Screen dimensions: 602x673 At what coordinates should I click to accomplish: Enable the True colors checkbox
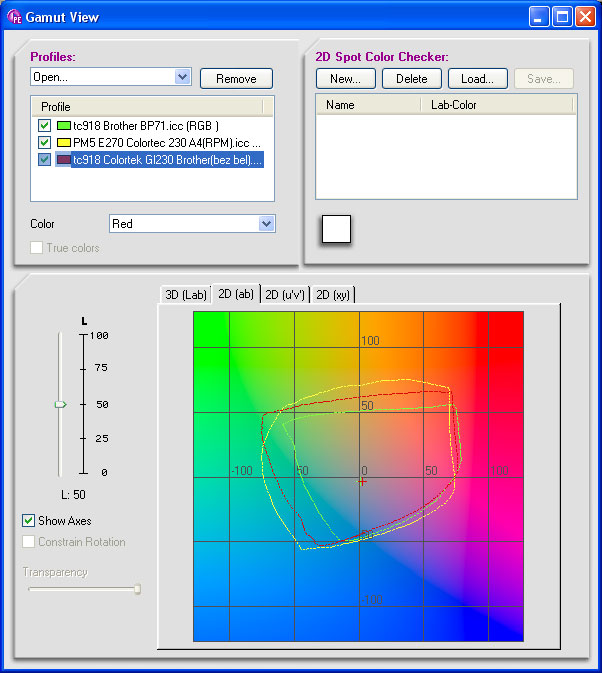coord(36,248)
